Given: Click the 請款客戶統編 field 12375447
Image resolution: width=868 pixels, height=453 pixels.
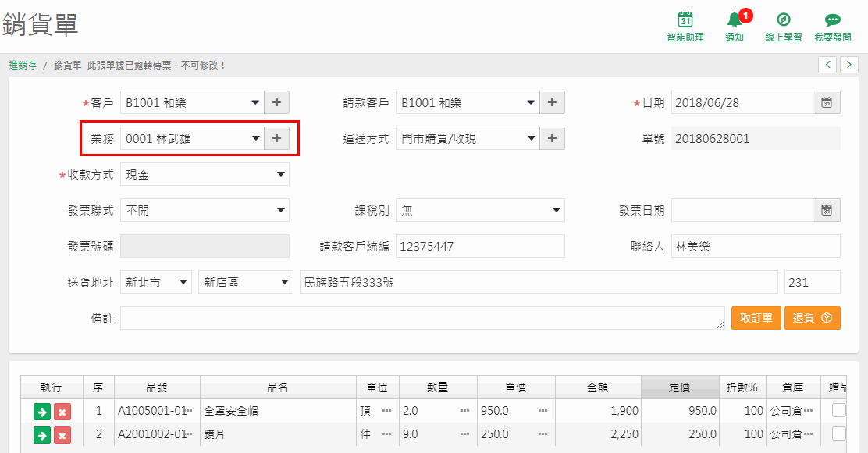Looking at the screenshot, I should pyautogui.click(x=480, y=247).
